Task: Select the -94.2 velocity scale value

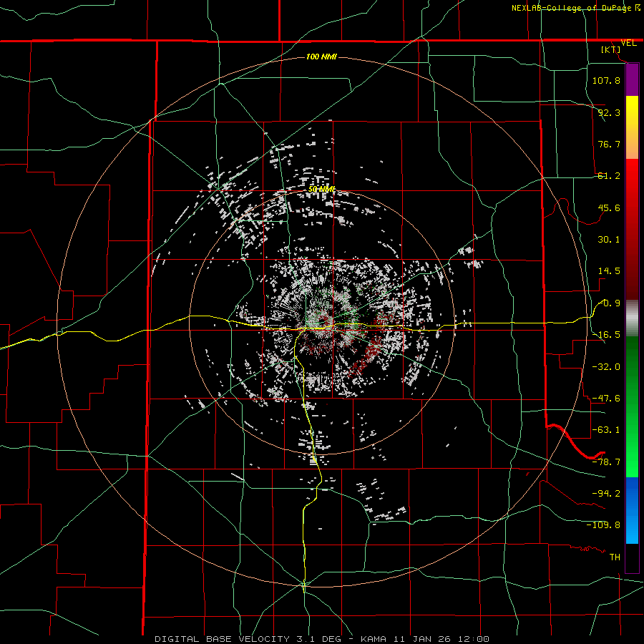Action: [x=606, y=493]
